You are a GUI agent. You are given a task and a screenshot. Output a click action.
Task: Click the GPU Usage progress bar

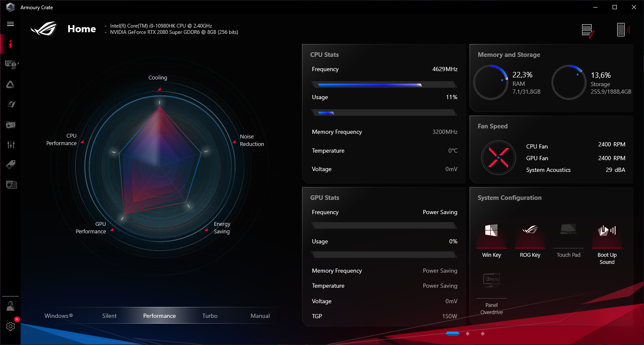click(384, 255)
